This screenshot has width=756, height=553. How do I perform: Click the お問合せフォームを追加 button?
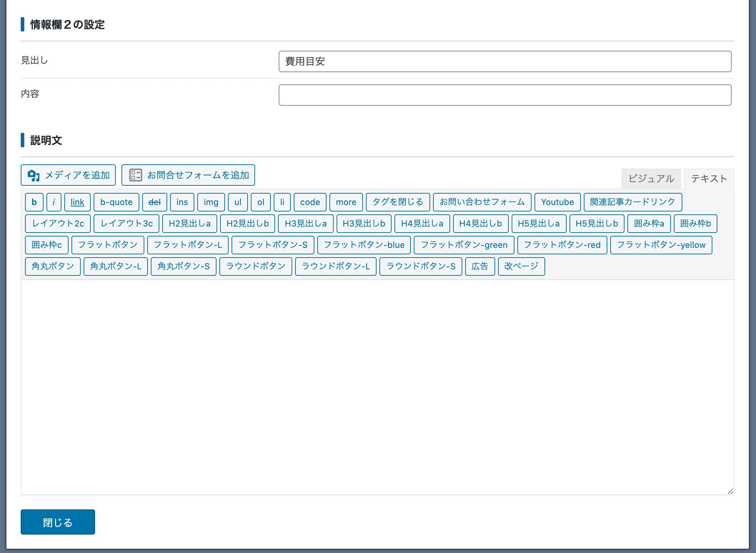point(188,175)
